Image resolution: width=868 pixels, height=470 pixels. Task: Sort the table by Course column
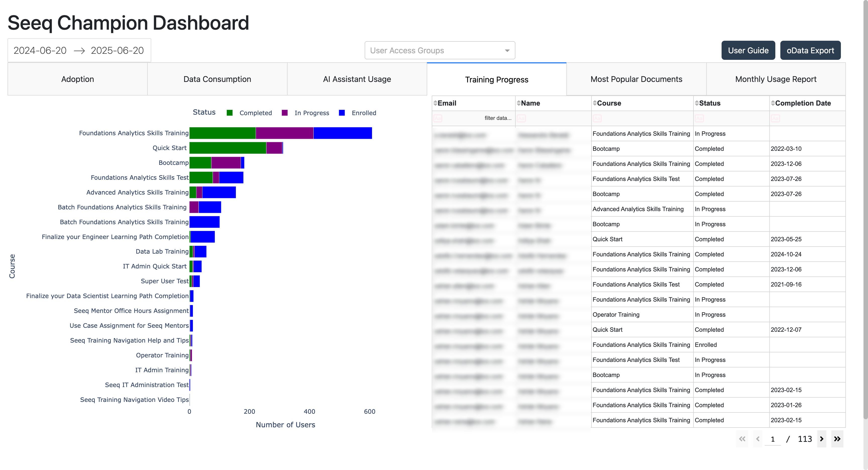tap(595, 103)
